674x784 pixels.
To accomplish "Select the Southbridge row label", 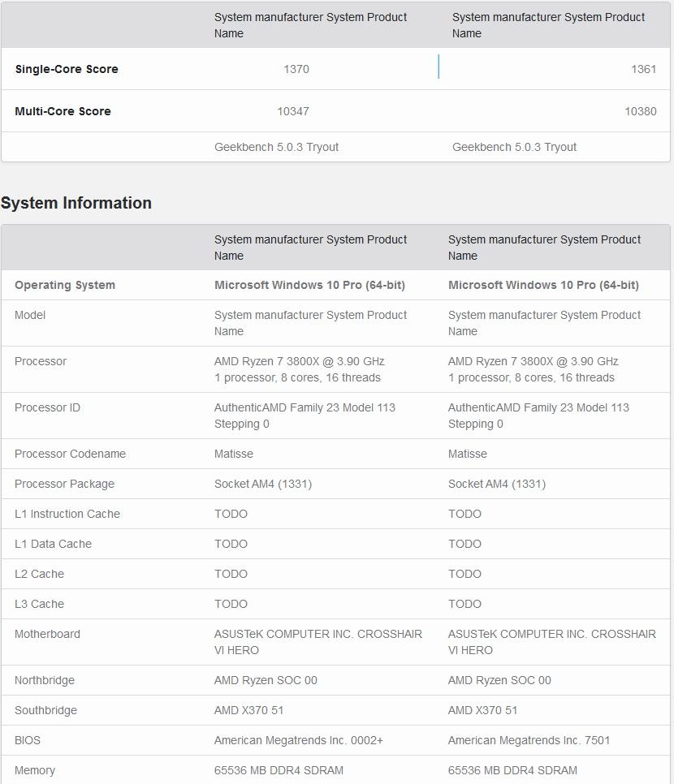I will tap(45, 710).
